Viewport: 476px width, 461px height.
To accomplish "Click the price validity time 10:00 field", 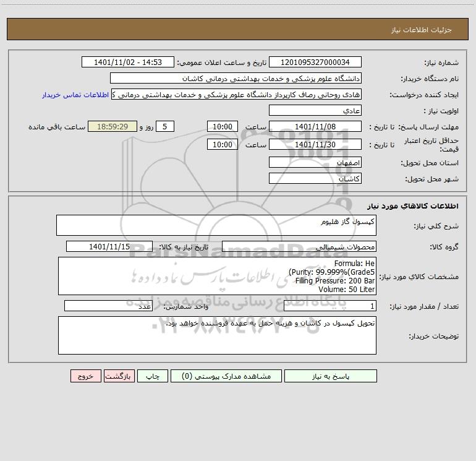I will (x=222, y=144).
